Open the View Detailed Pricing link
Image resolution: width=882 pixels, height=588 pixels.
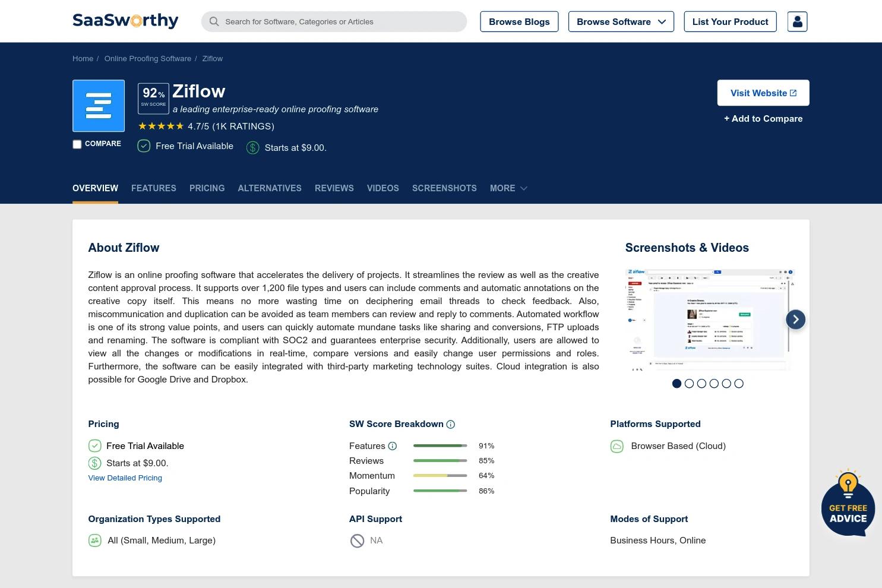point(125,478)
